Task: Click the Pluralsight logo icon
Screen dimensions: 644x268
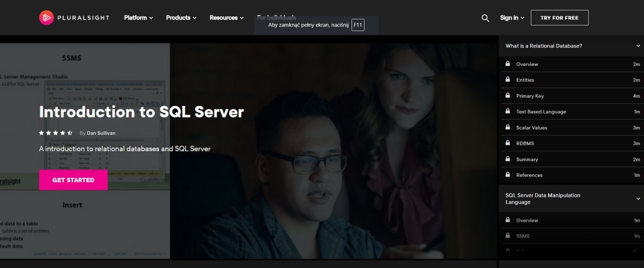Action: (46, 17)
